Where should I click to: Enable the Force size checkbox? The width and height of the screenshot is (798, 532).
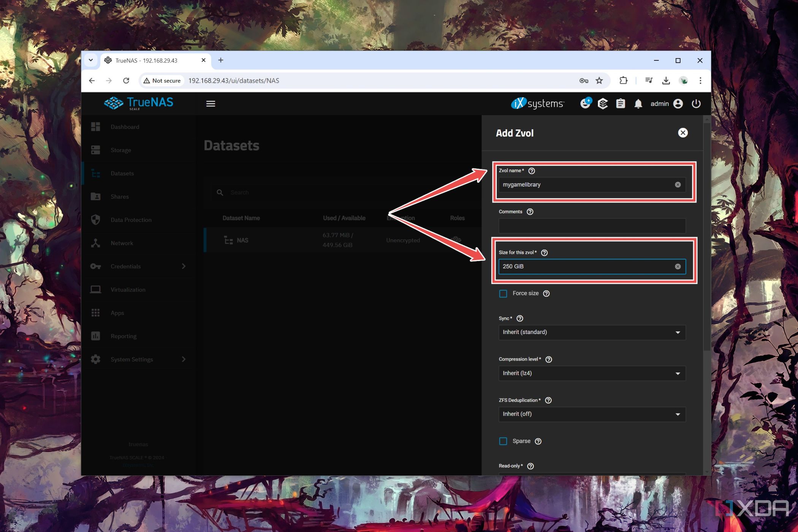(x=503, y=293)
